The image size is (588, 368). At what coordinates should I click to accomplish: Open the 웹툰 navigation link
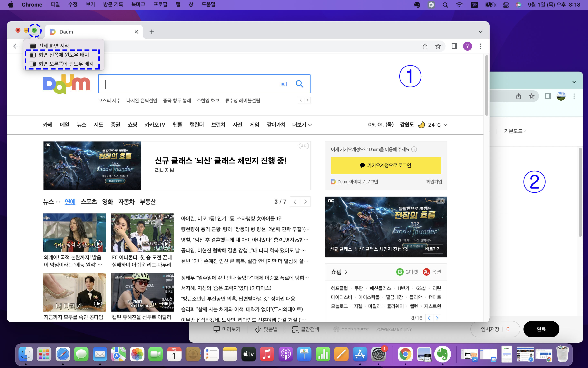point(177,125)
